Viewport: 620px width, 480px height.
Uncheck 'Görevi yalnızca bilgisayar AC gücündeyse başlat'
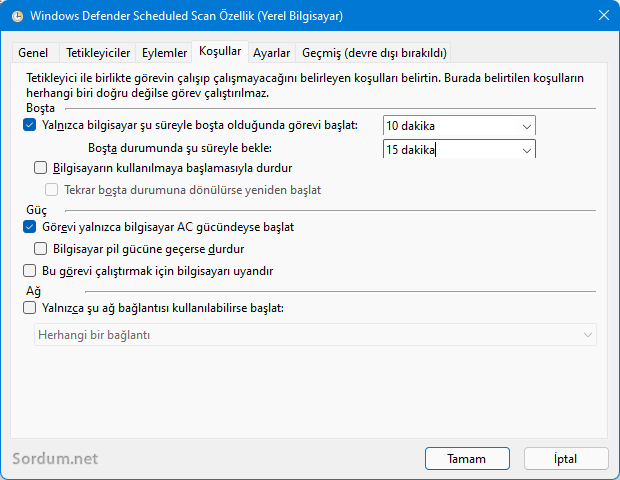tap(30, 227)
